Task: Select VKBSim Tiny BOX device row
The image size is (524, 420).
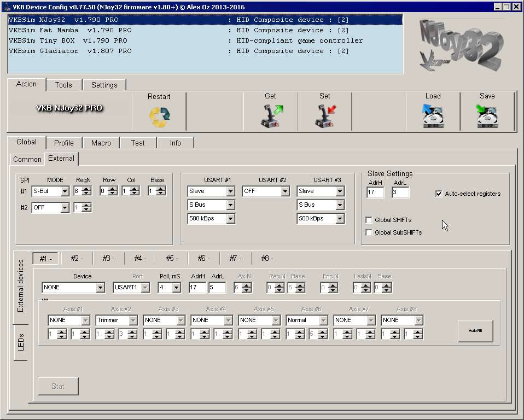Action: coord(205,41)
